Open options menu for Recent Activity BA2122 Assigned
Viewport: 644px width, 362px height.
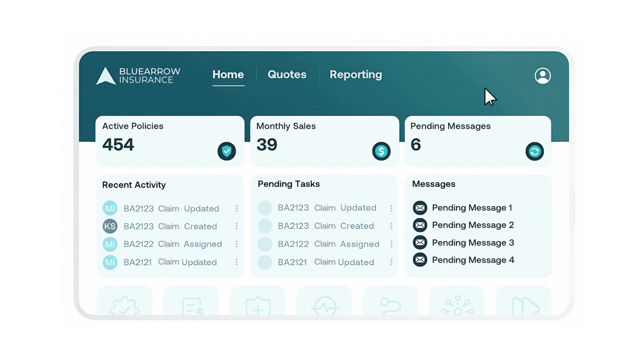(x=237, y=244)
